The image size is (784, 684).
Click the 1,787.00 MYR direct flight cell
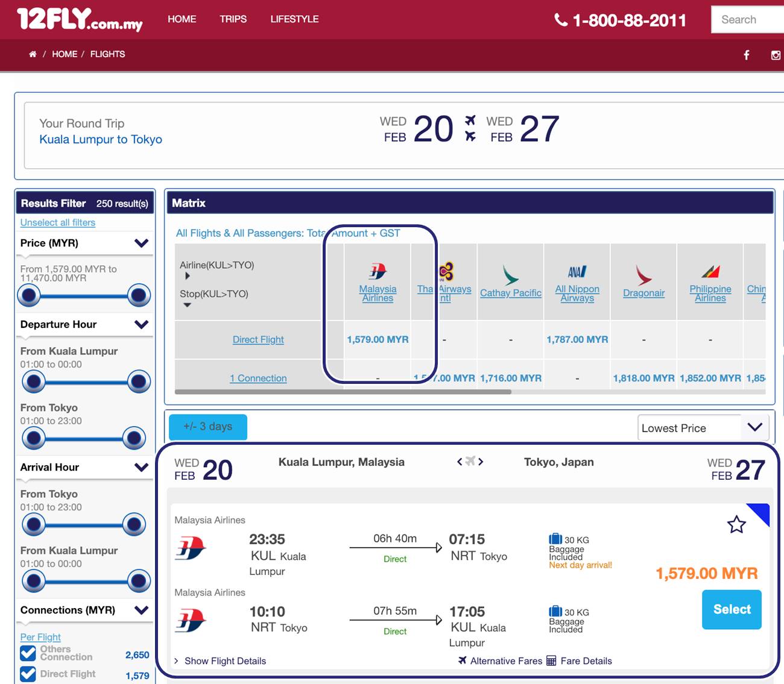pyautogui.click(x=577, y=340)
